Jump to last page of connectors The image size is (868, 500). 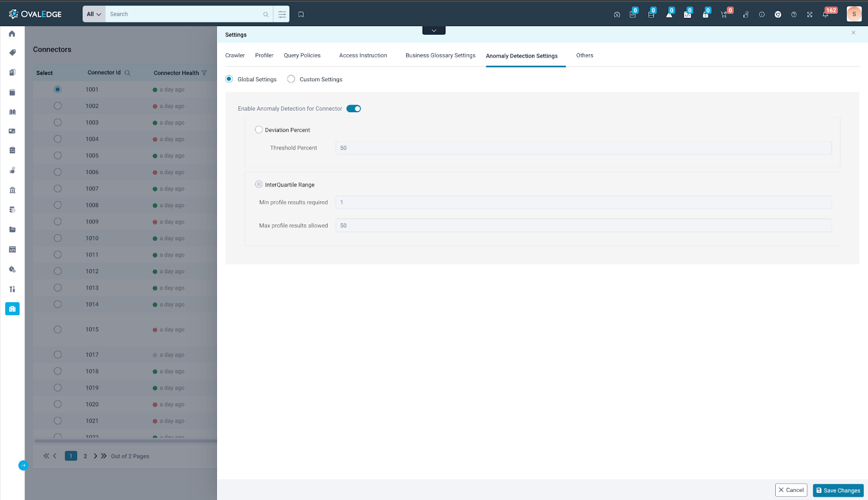(104, 456)
